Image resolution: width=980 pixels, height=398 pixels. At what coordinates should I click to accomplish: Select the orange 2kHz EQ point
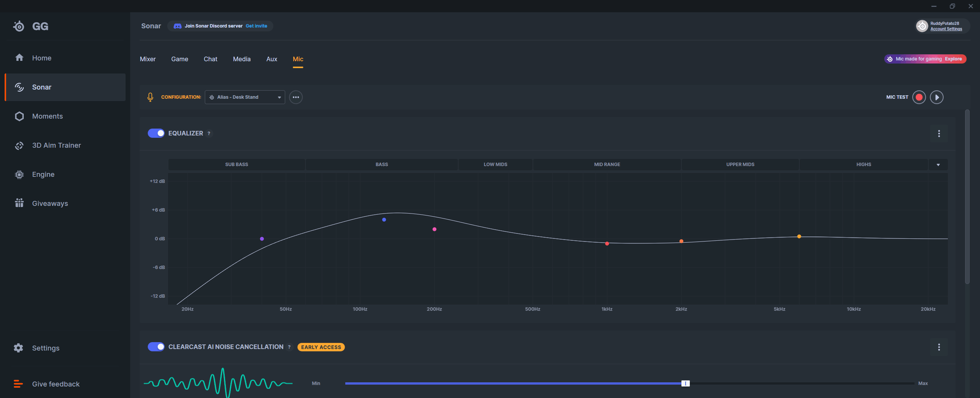click(681, 241)
